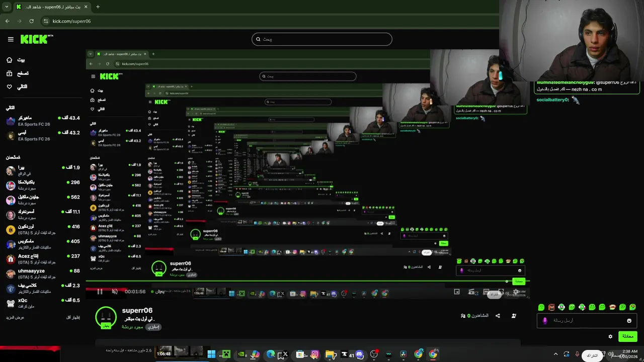Reload the Kick page
This screenshot has height=362, width=644.
[x=31, y=21]
